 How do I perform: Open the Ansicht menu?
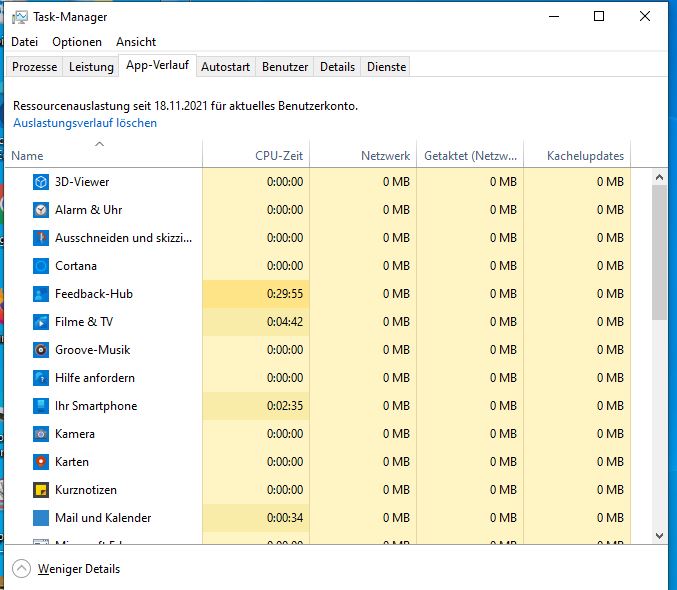[x=136, y=42]
